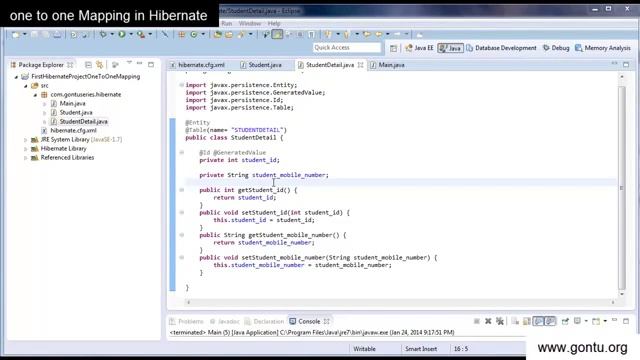Open the New Java Class dropdown arrow

click(203, 35)
